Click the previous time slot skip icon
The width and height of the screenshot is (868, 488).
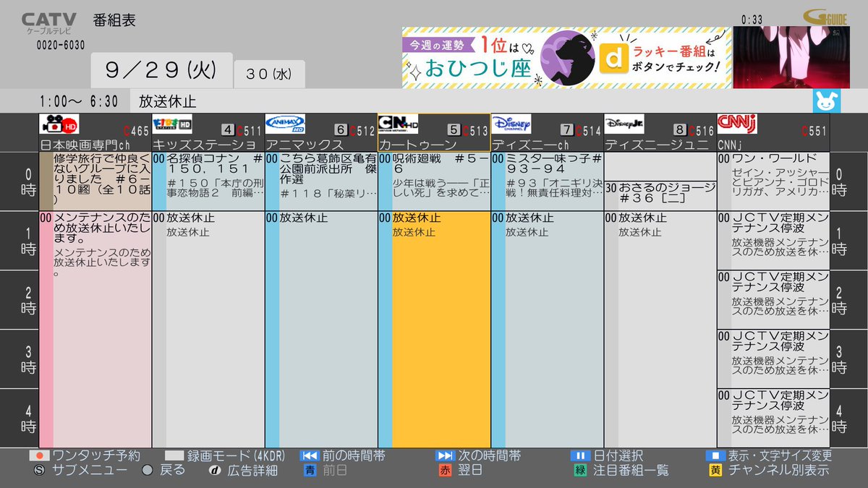(x=309, y=456)
